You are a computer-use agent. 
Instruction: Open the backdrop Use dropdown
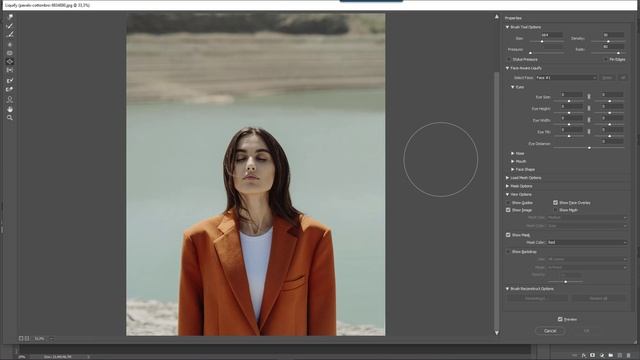pos(587,259)
